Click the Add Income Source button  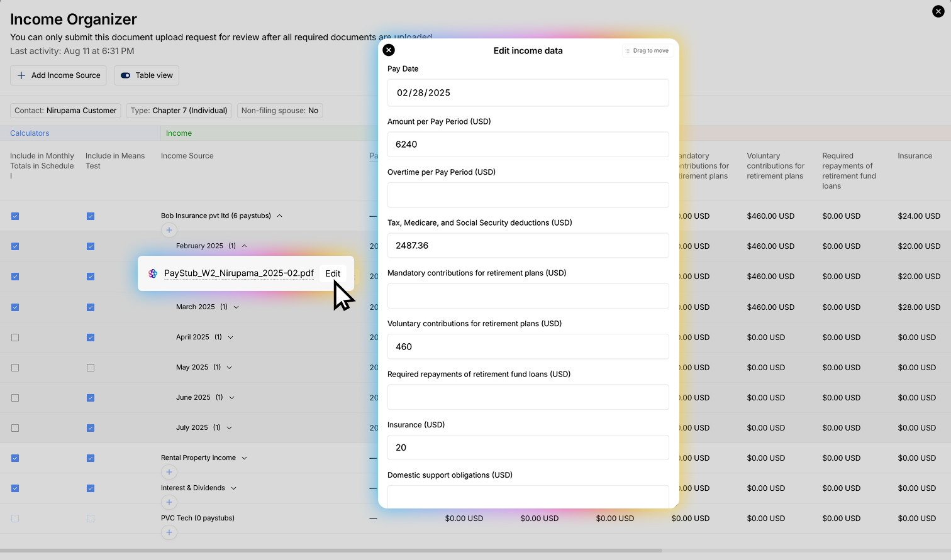tap(58, 75)
